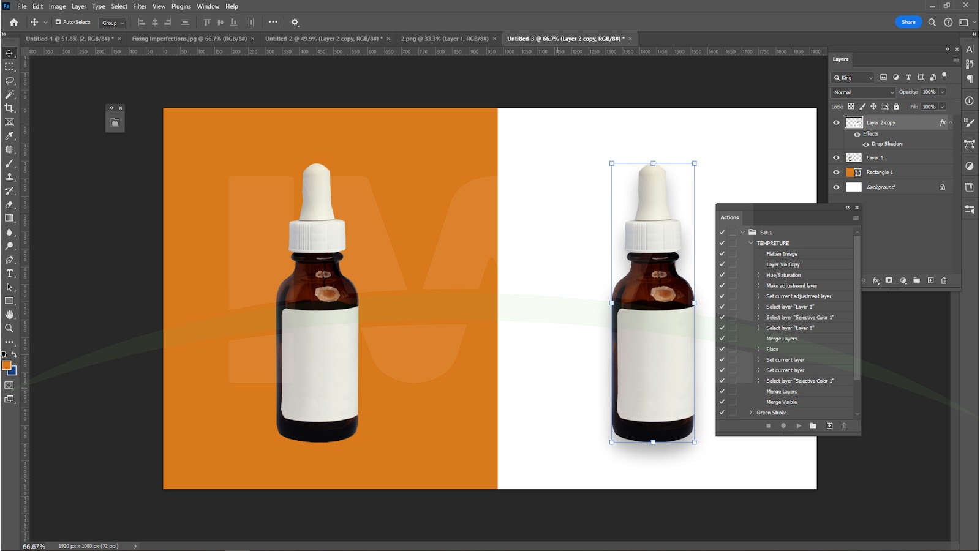Delete action using Actions panel trash icon
The width and height of the screenshot is (980, 551).
844,425
